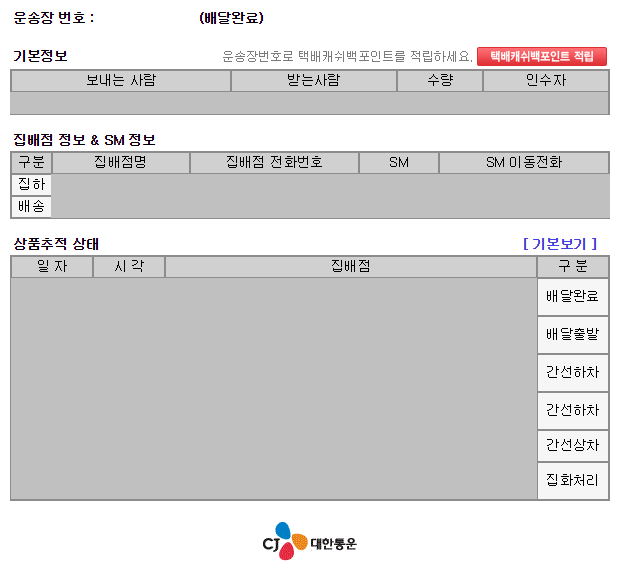Click the SM 이동전화 column header
The image size is (623, 576).
[524, 162]
